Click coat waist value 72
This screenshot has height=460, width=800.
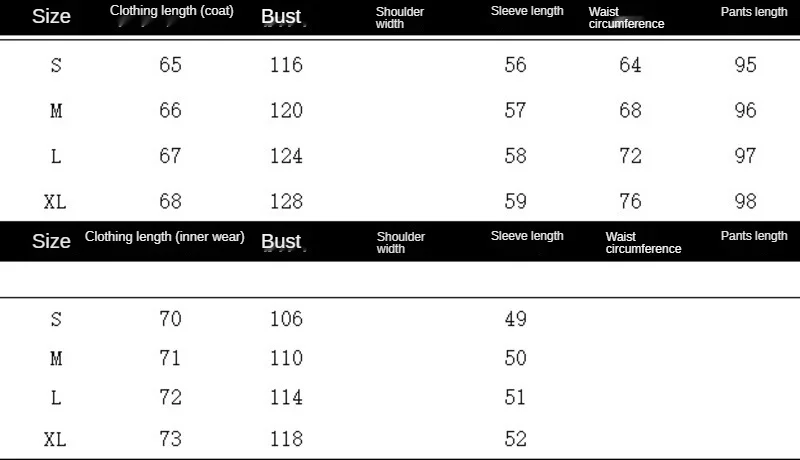coord(630,156)
